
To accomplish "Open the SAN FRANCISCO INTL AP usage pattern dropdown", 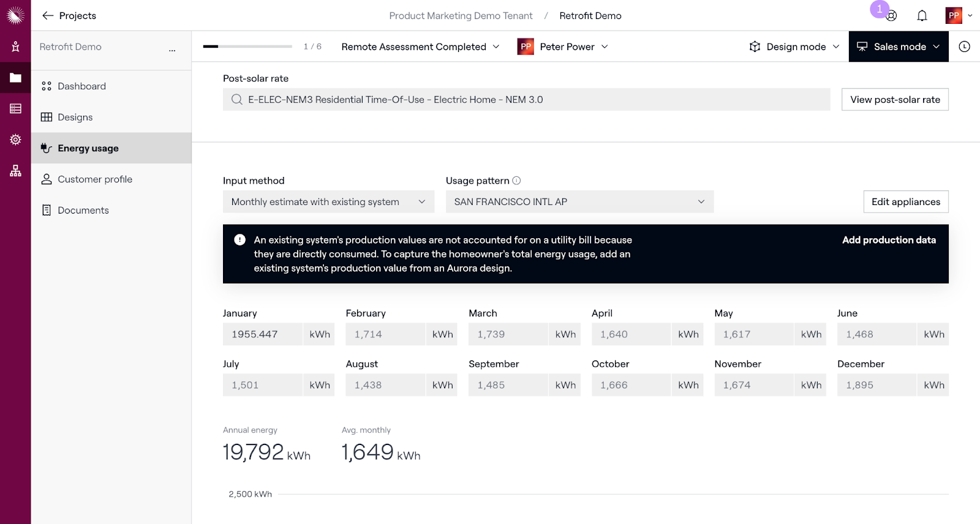I will [x=579, y=202].
